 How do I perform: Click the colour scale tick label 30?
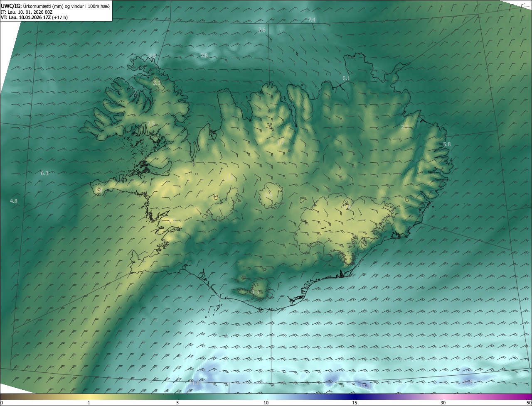443,403
